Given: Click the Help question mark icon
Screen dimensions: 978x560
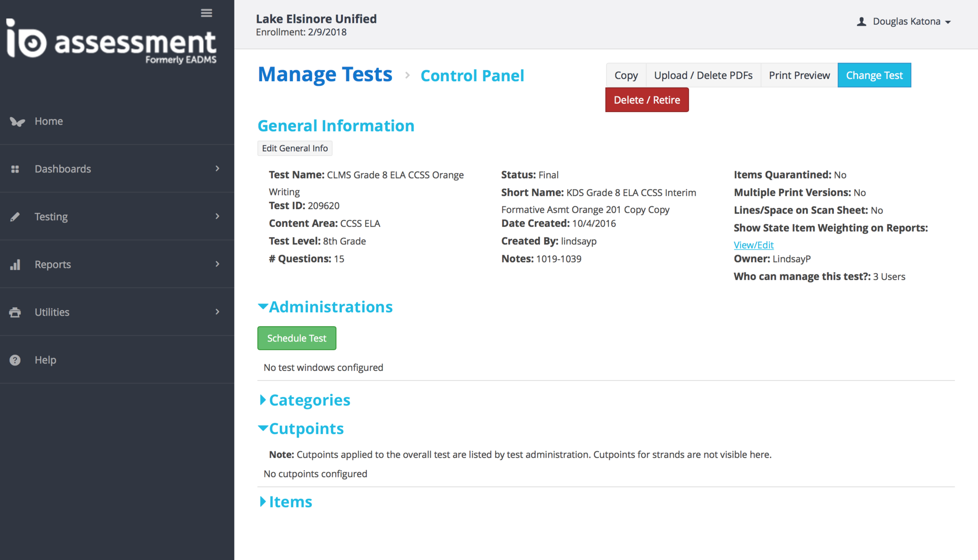Looking at the screenshot, I should (15, 360).
